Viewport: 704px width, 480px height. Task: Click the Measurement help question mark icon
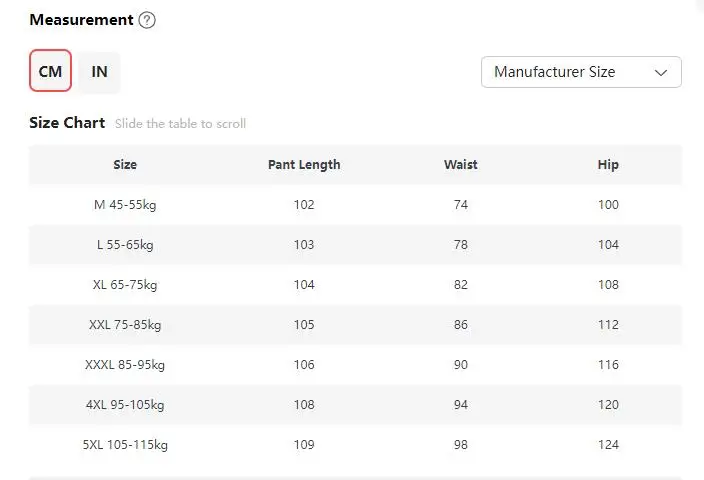tap(147, 20)
